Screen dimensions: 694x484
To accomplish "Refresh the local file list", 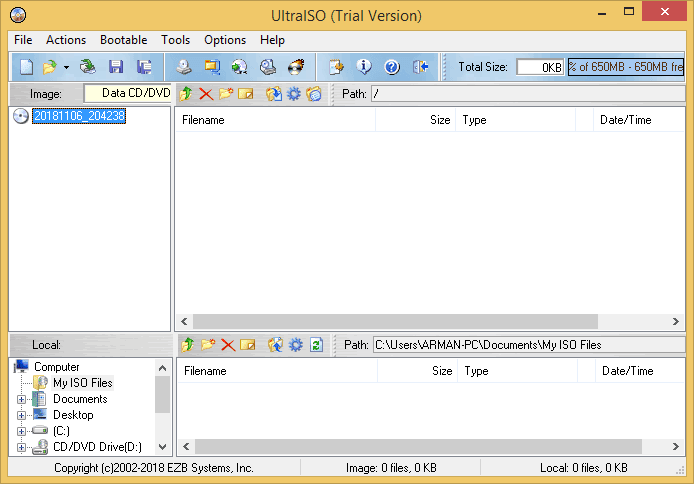I will (x=316, y=345).
